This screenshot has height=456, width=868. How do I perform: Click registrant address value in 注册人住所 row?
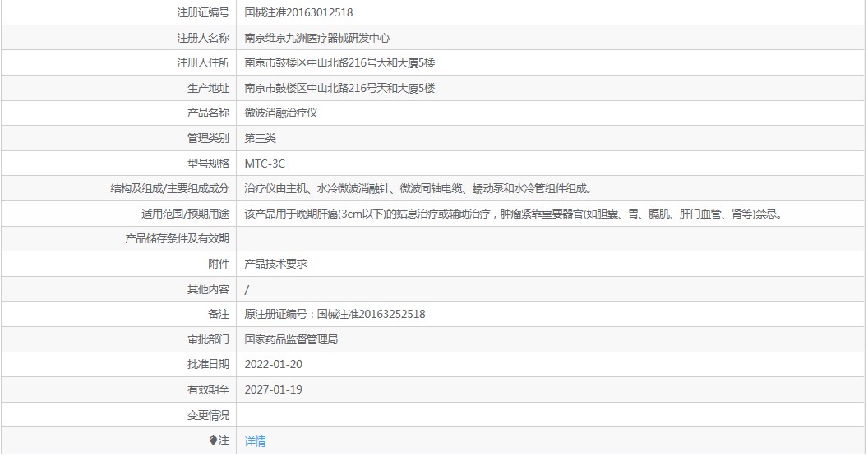click(339, 62)
